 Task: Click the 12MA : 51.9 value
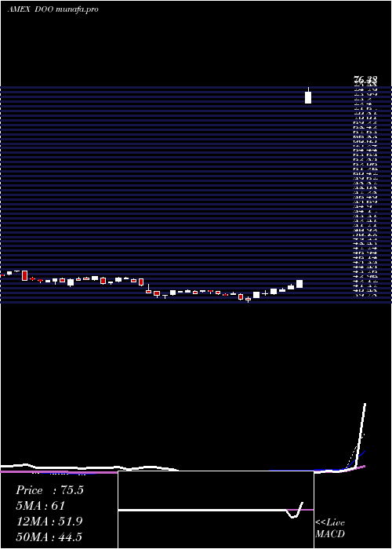(x=49, y=522)
